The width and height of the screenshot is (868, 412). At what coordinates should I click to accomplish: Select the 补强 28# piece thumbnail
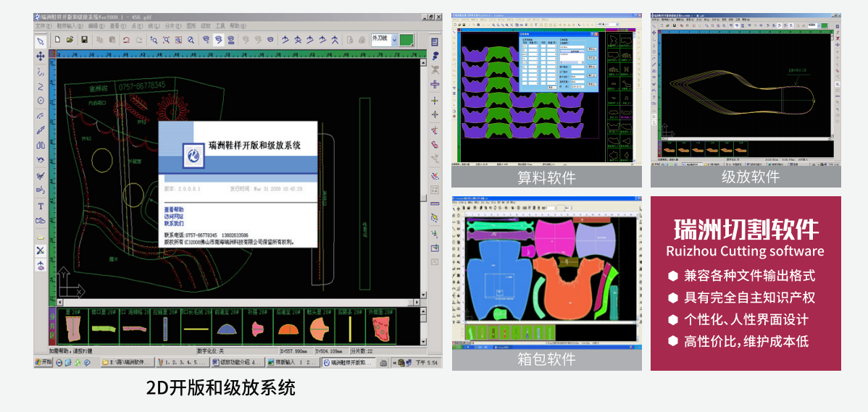coord(257,327)
